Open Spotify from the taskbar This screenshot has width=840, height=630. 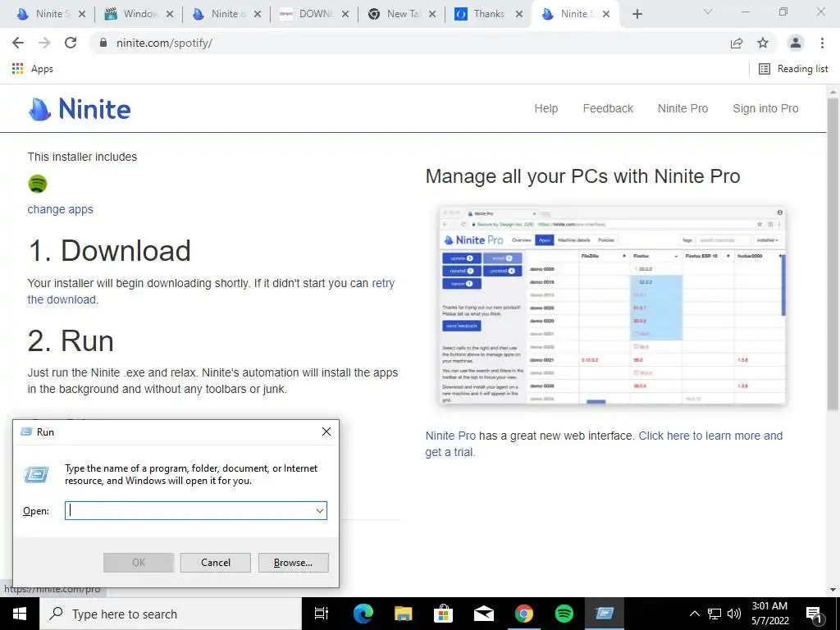[x=564, y=614]
